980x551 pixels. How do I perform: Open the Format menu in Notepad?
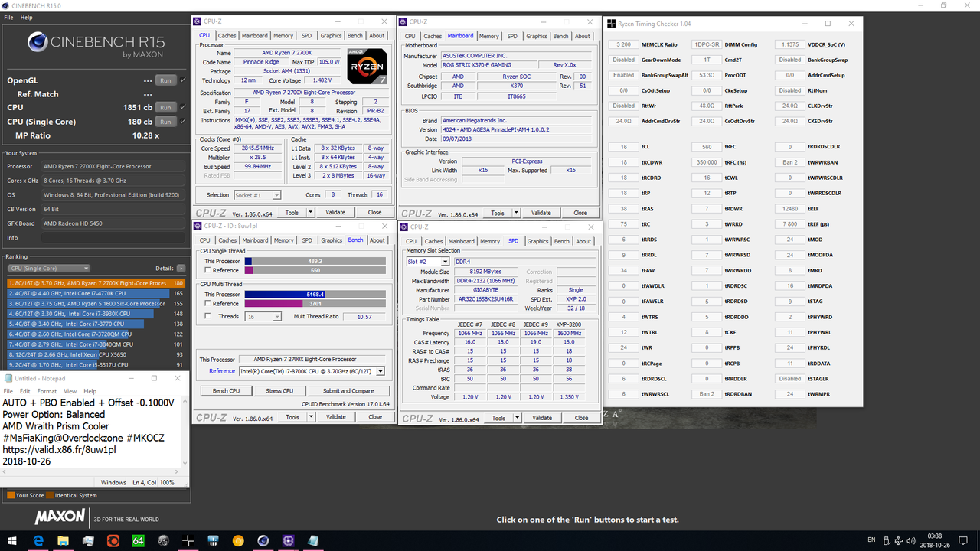point(48,390)
